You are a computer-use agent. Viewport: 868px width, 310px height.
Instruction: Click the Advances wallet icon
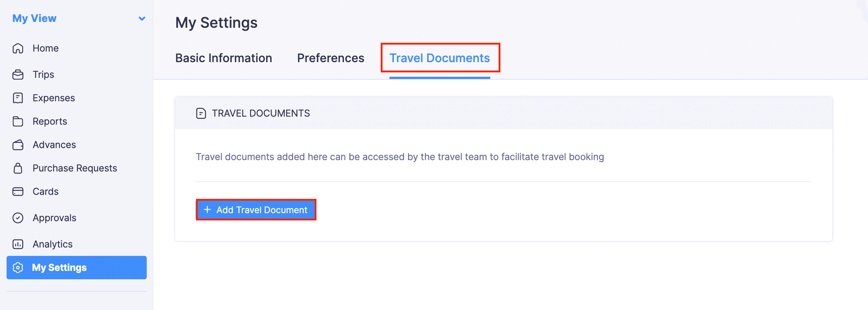coord(18,145)
